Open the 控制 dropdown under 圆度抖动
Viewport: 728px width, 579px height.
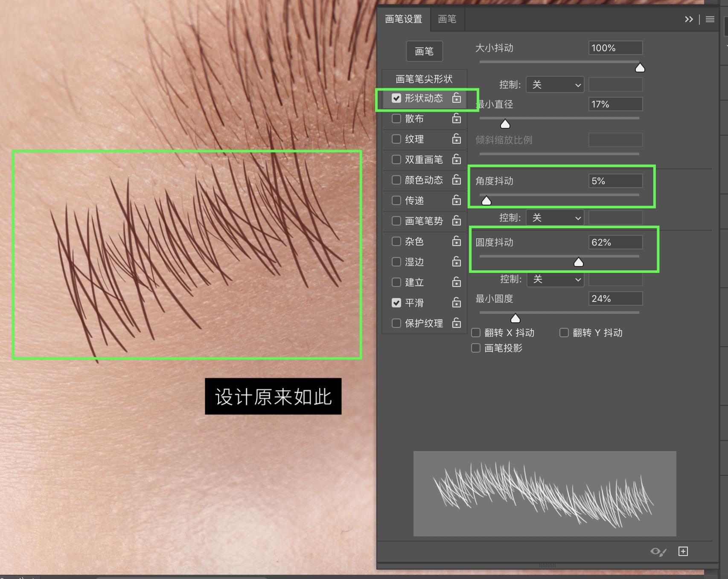click(x=555, y=279)
